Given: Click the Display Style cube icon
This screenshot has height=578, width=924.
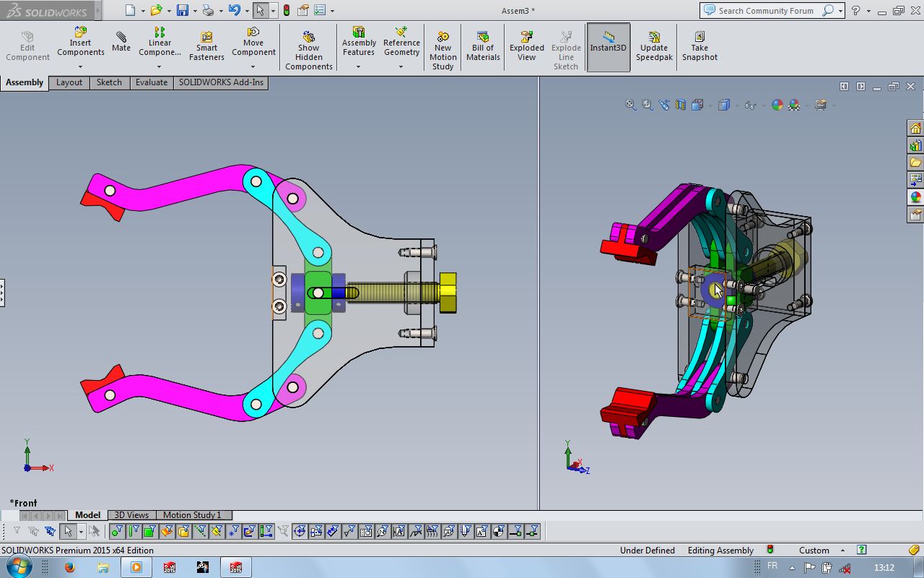Looking at the screenshot, I should click(x=724, y=105).
